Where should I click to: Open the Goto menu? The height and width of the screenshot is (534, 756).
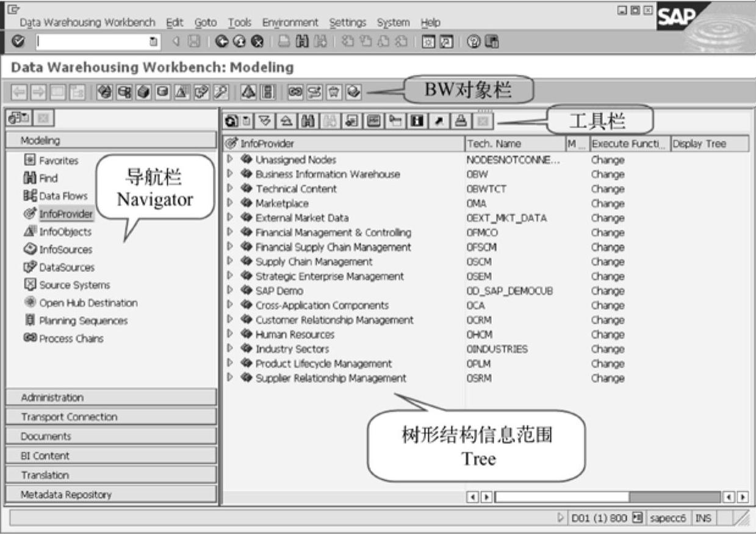(x=206, y=23)
